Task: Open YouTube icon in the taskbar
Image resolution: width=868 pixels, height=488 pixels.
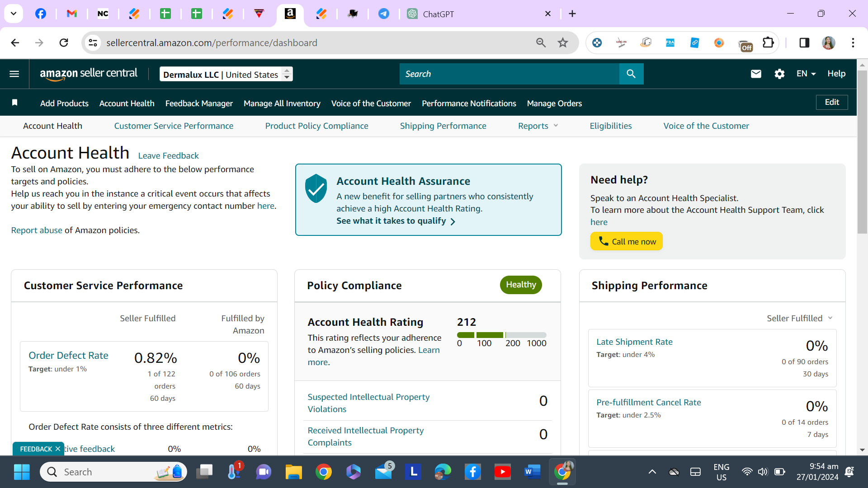Action: point(503,472)
